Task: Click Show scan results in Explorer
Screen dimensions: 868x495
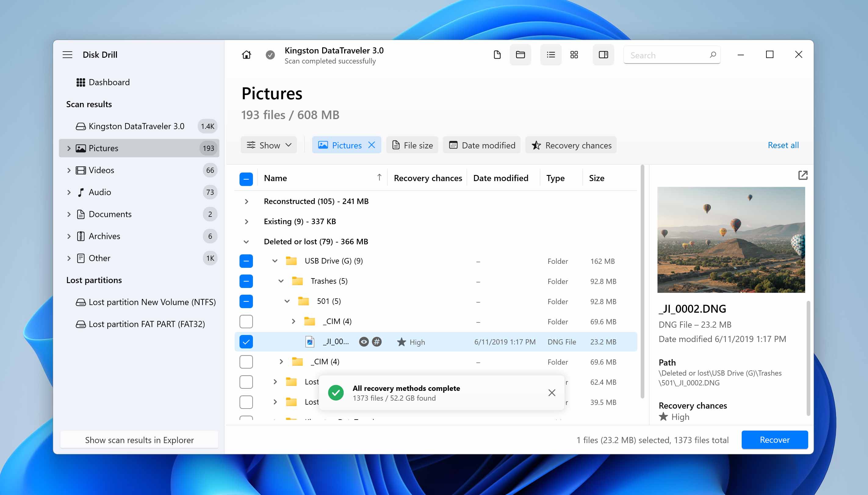Action: point(139,440)
